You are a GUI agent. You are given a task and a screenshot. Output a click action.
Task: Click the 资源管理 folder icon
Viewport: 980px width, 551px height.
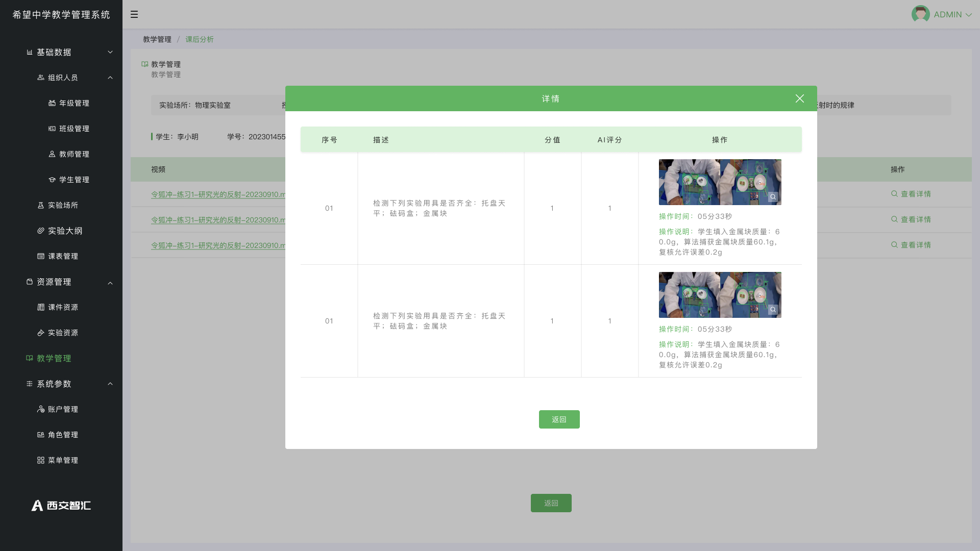30,282
